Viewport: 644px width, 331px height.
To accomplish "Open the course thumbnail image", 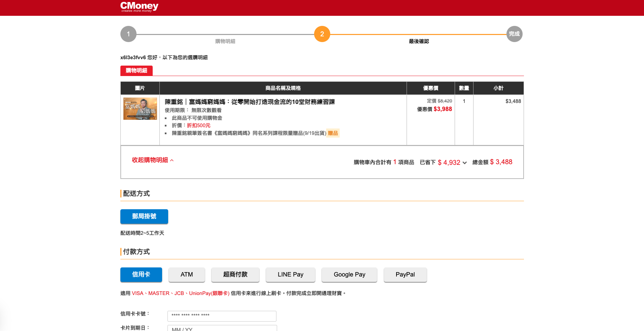I will pyautogui.click(x=140, y=109).
